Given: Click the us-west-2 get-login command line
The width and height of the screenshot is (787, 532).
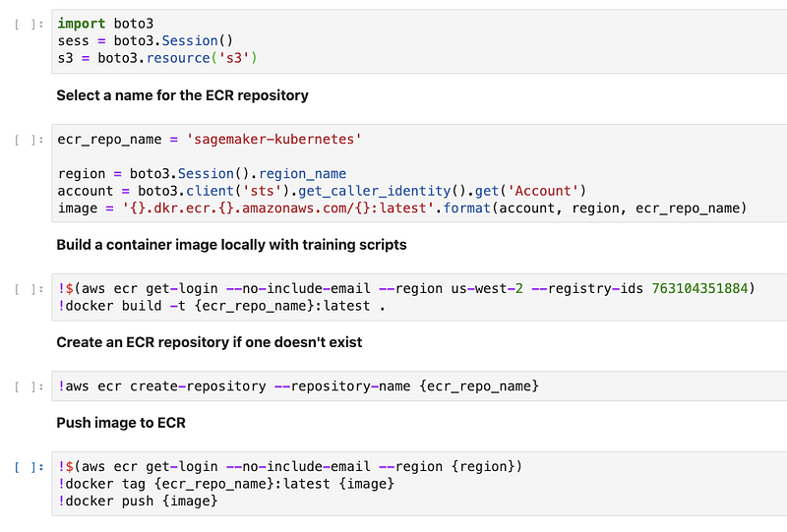Looking at the screenshot, I should (x=405, y=288).
